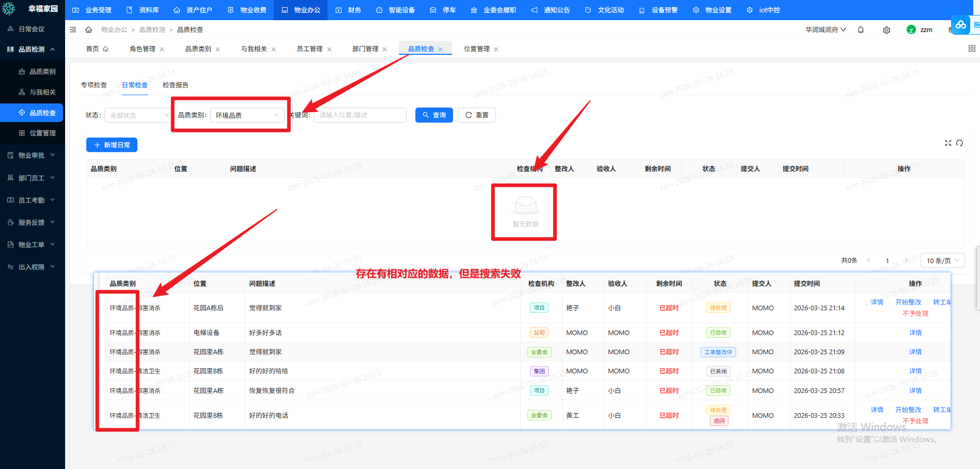Click the table fullscreen expand icon

pyautogui.click(x=948, y=143)
